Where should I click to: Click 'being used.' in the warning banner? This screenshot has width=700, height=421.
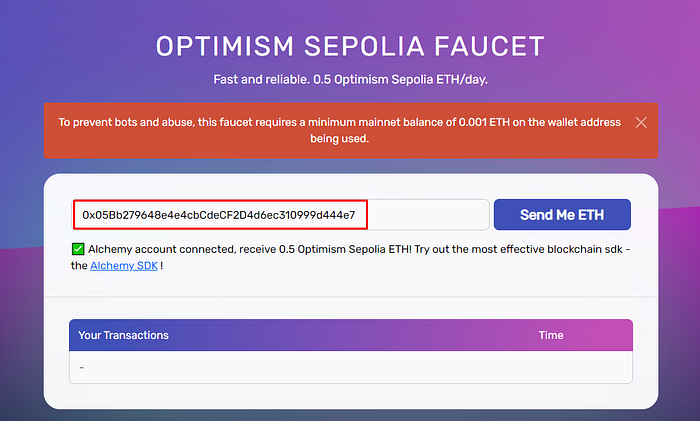click(339, 139)
